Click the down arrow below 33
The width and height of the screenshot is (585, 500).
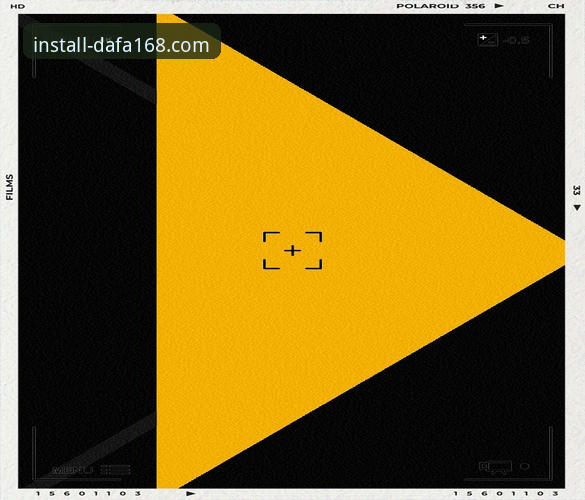(577, 207)
